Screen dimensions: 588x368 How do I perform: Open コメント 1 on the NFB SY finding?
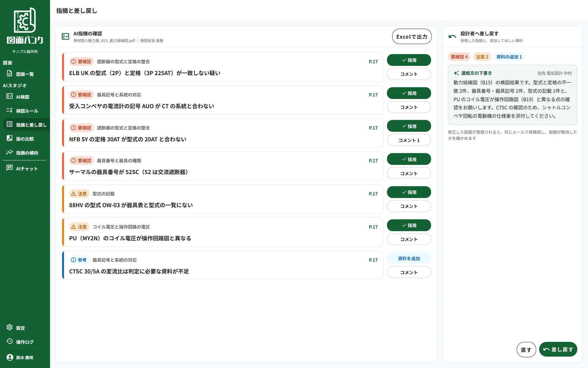409,140
